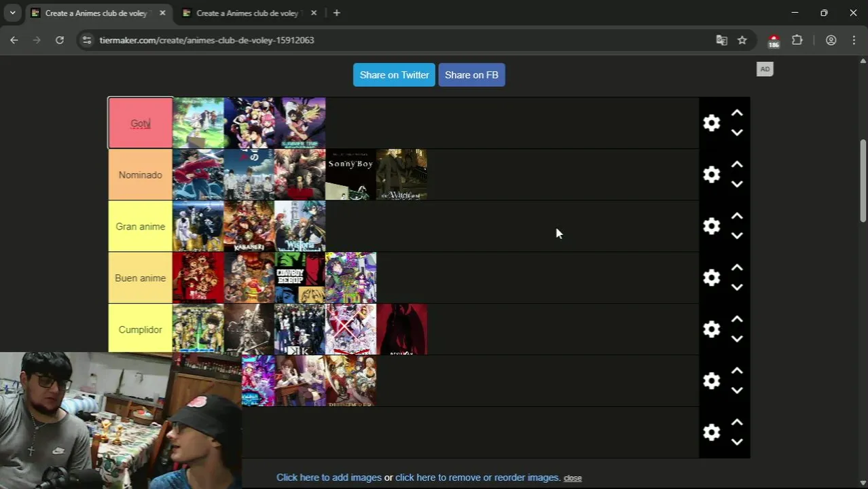868x489 pixels.
Task: Go back to the previous page
Action: pyautogui.click(x=14, y=40)
